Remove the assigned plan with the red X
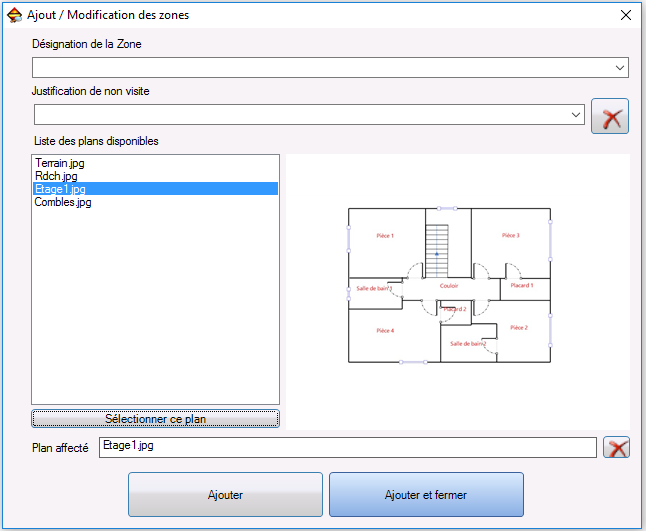 [618, 447]
